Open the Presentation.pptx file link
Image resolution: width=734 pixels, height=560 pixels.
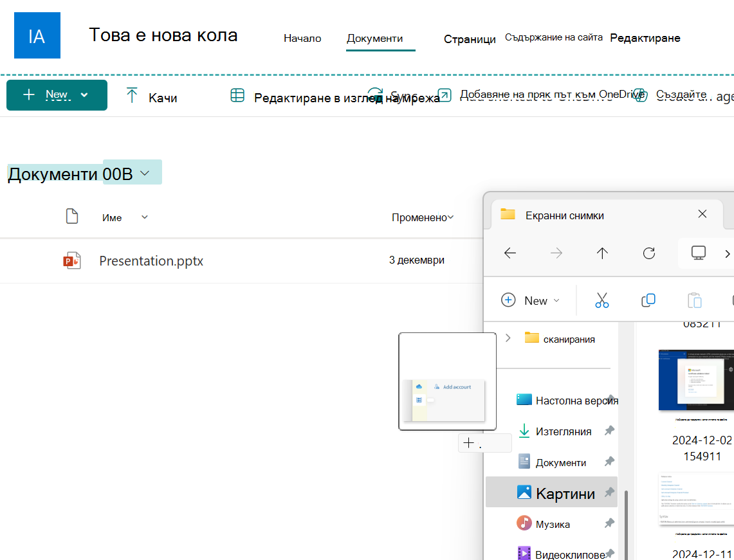pos(151,260)
